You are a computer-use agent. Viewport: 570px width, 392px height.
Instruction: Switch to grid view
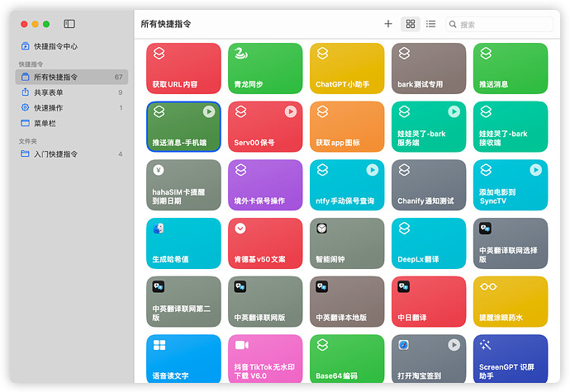411,24
